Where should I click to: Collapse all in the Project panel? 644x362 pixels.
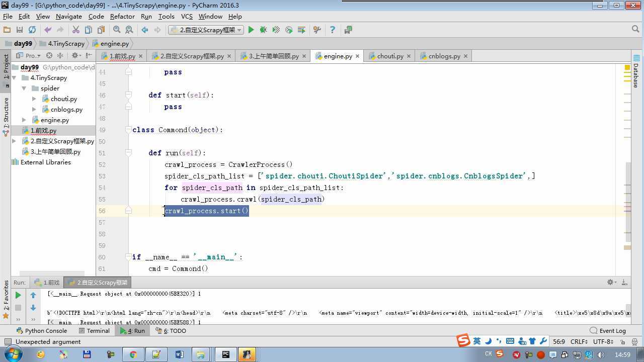tap(60, 55)
